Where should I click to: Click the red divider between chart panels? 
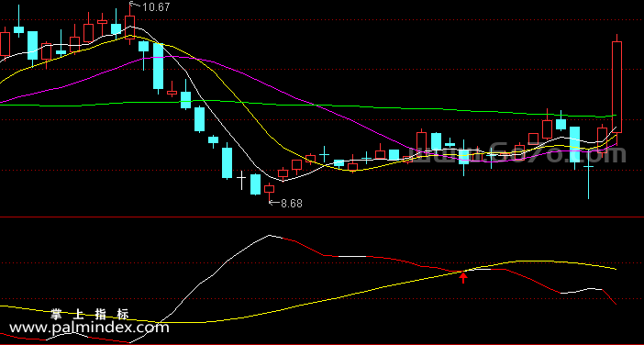tap(322, 217)
